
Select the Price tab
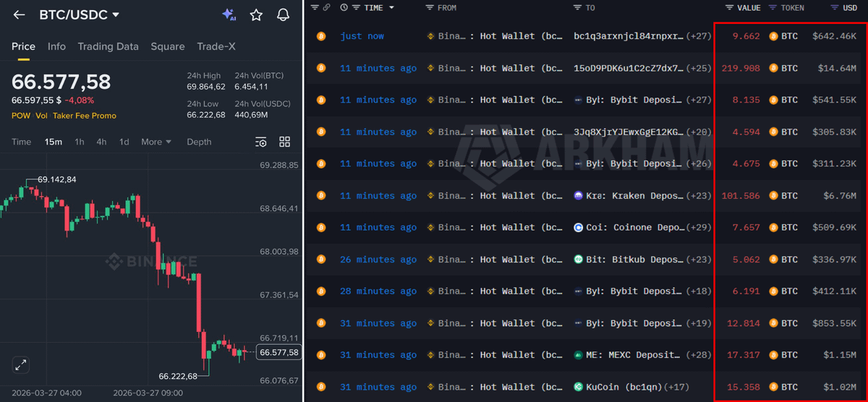point(23,46)
